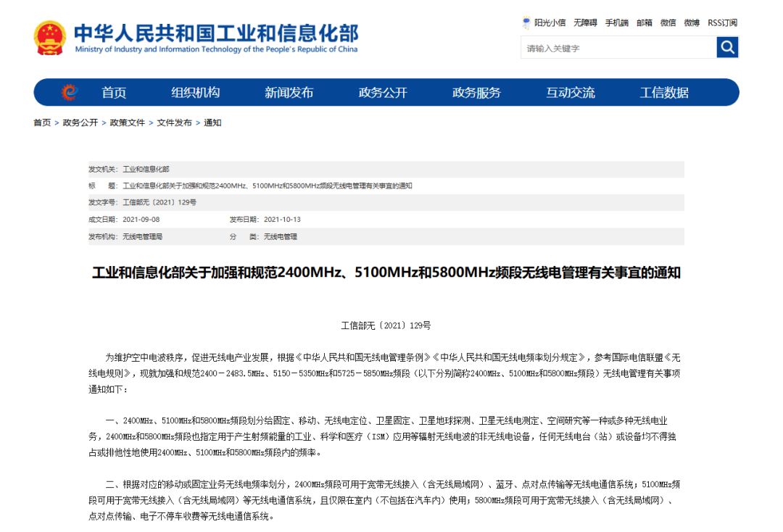Go to 新闻发布 in the navigation bar
The image size is (783, 532).
pos(289,93)
